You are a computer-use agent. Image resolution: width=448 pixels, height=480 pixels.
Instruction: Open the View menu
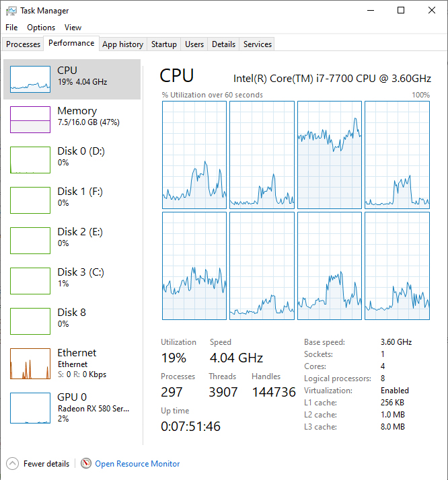73,28
